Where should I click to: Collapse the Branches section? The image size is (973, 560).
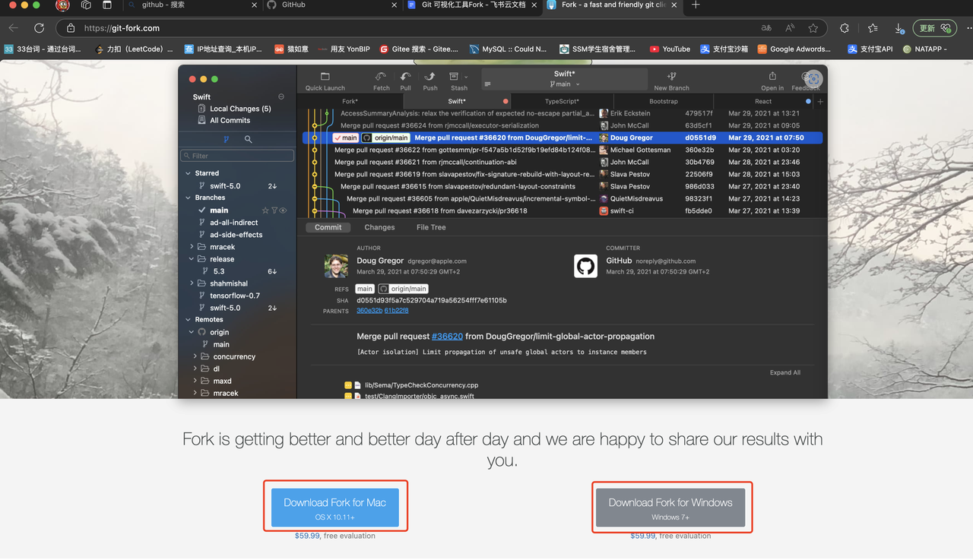[189, 198]
